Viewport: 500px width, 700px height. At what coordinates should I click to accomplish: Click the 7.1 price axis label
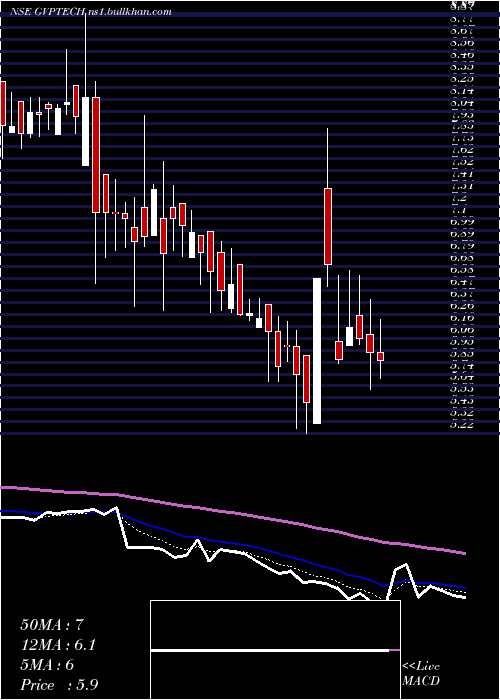click(460, 210)
